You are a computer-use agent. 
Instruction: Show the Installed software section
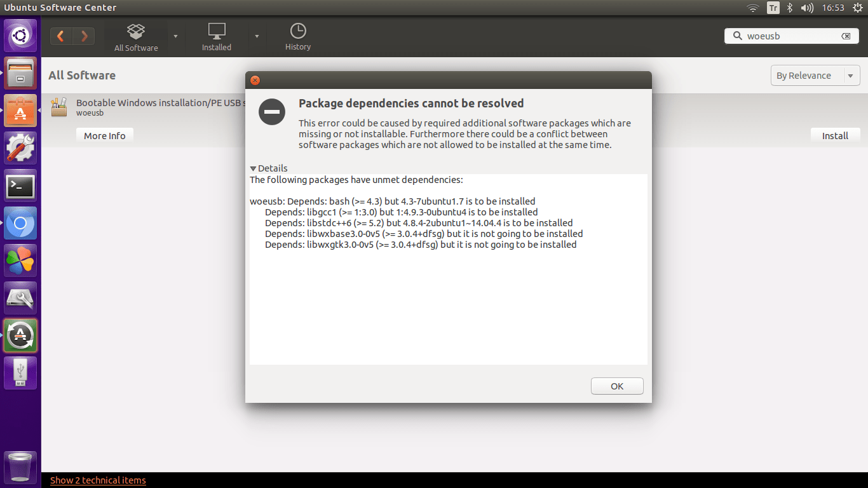[x=217, y=37]
